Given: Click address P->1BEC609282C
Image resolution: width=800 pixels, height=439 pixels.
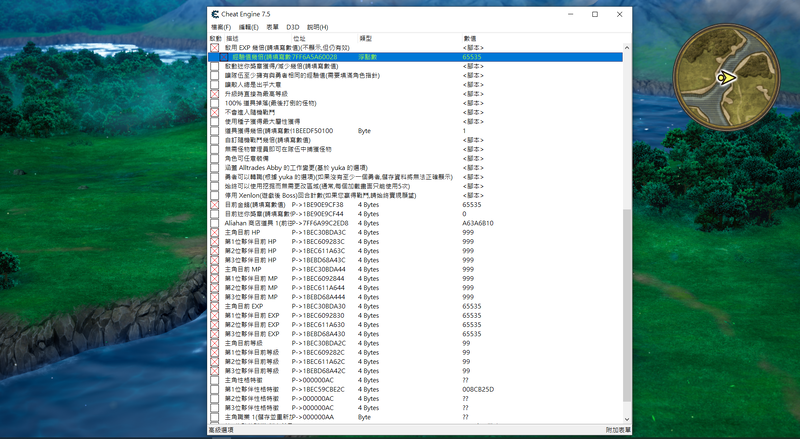Looking at the screenshot, I should point(318,352).
